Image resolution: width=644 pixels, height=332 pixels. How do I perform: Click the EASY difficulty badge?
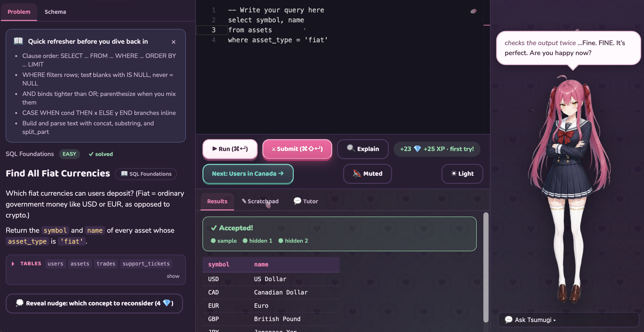pyautogui.click(x=69, y=154)
